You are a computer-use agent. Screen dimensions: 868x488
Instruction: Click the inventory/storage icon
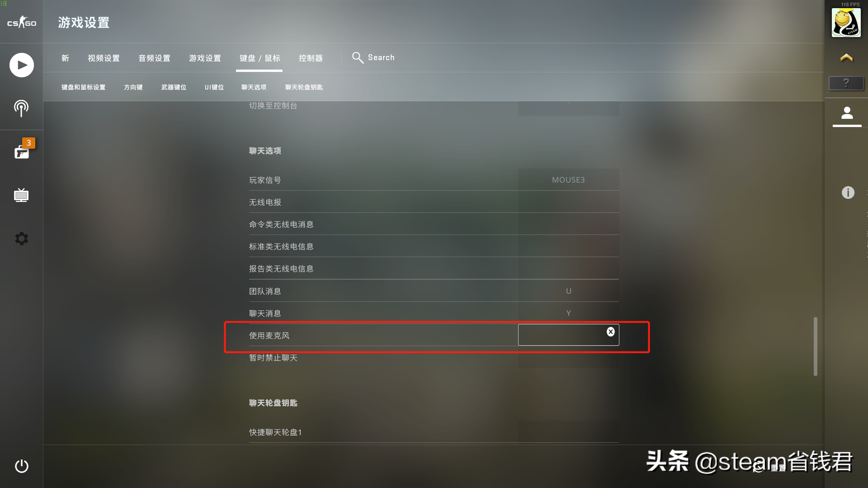[x=21, y=151]
